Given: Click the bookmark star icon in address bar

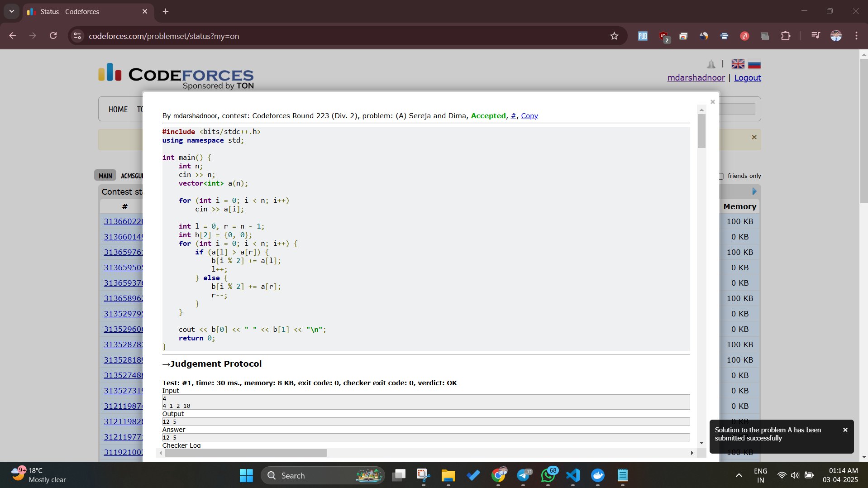Looking at the screenshot, I should (x=614, y=36).
